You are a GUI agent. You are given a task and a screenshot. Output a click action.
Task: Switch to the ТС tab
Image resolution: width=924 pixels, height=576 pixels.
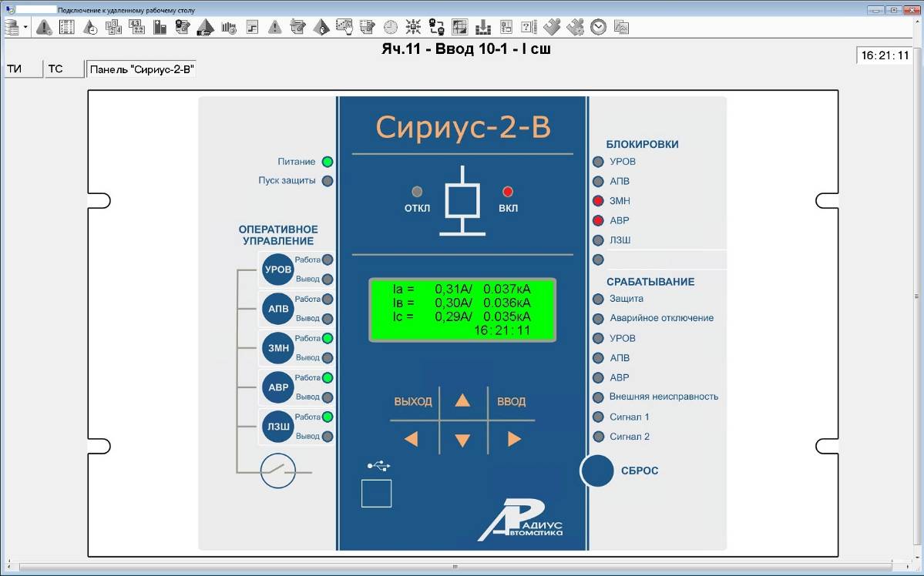[62, 69]
